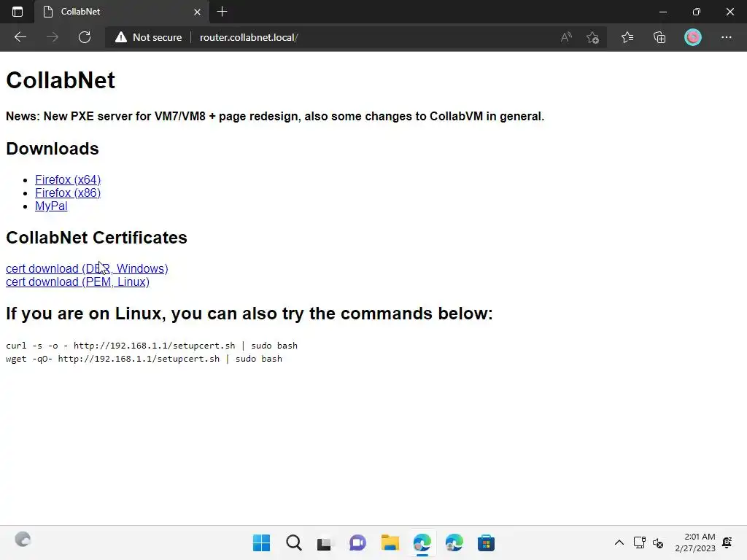Restore down the Edge window
The image size is (747, 560).
click(696, 12)
